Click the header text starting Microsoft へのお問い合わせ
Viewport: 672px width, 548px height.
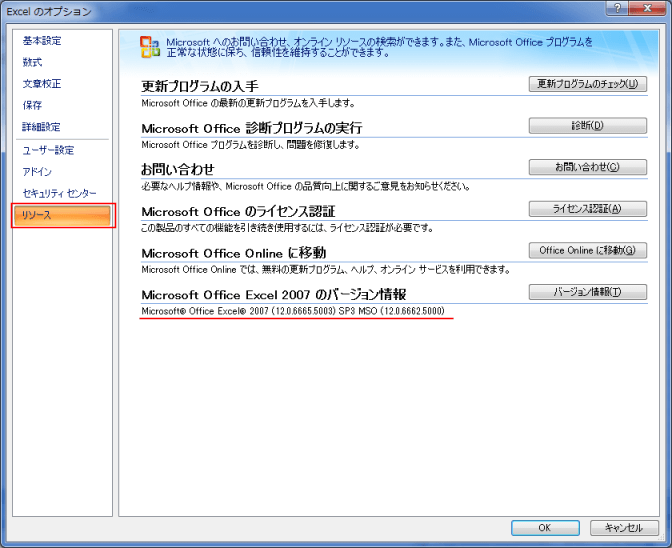pyautogui.click(x=380, y=47)
